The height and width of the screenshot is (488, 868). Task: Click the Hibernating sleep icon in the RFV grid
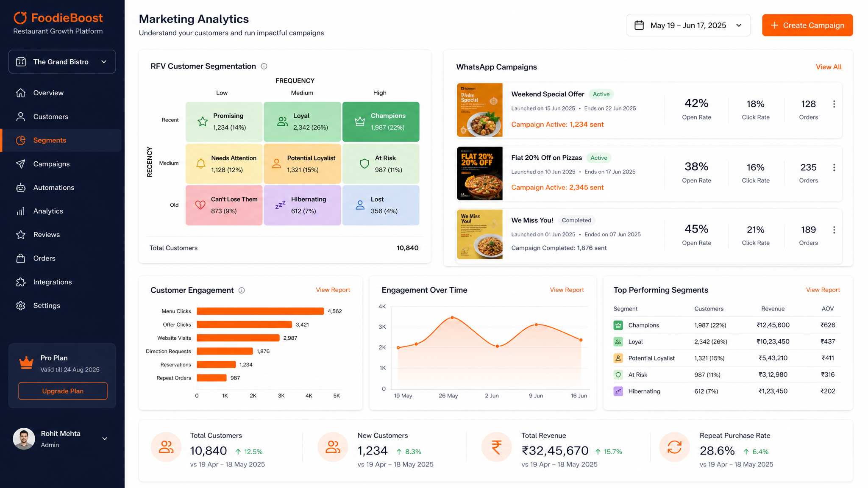pyautogui.click(x=280, y=205)
